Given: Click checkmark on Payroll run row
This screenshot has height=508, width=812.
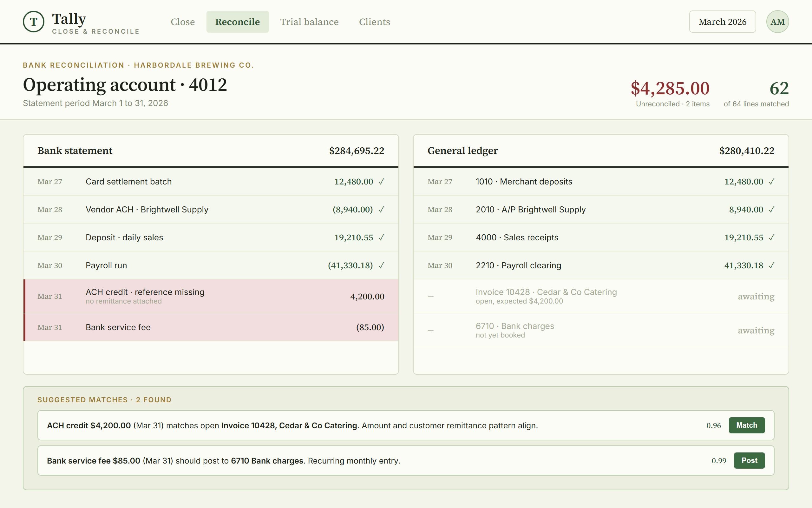Looking at the screenshot, I should pos(381,265).
